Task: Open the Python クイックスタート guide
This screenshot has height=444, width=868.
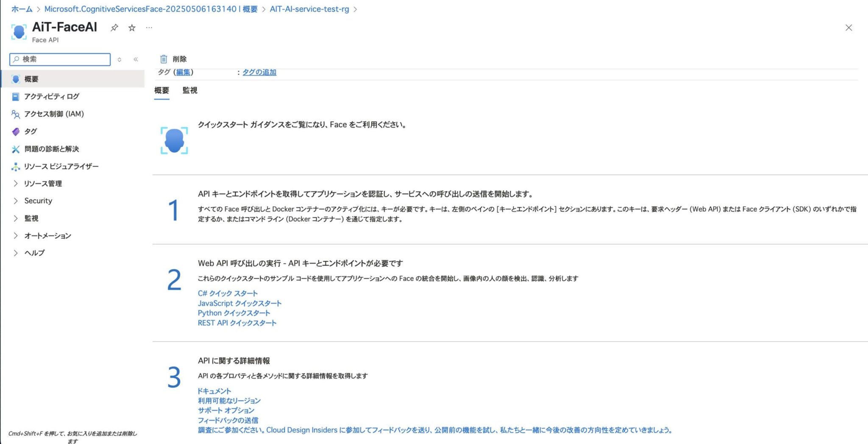Action: pos(233,313)
